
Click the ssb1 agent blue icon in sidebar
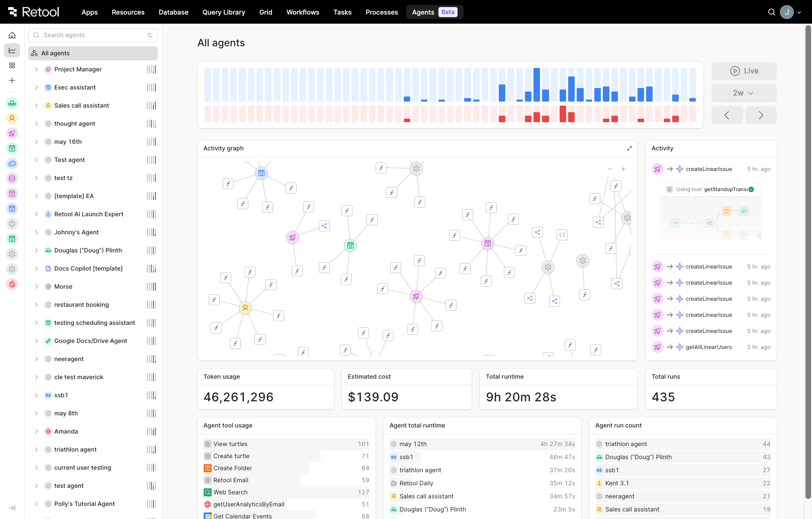(48, 395)
